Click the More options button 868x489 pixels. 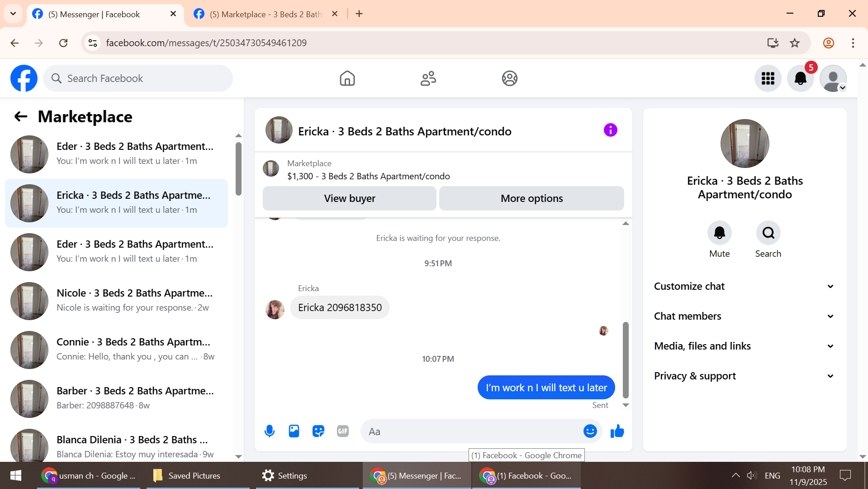(x=532, y=198)
